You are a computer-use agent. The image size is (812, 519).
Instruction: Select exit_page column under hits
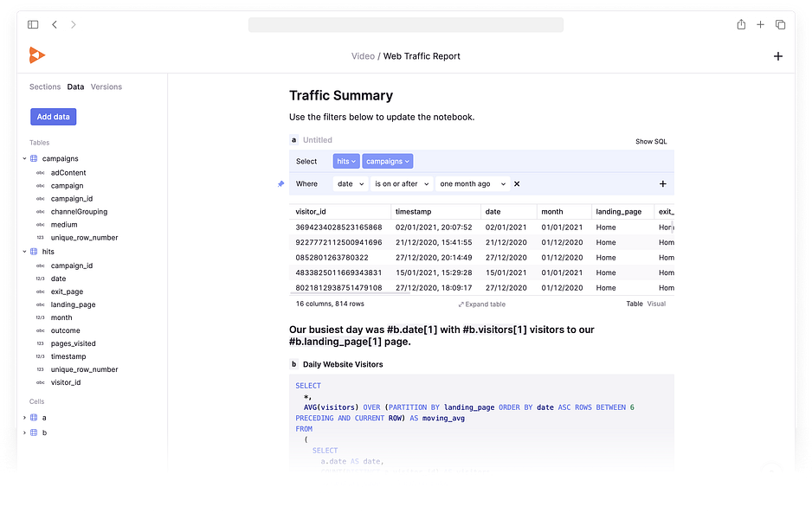point(67,292)
